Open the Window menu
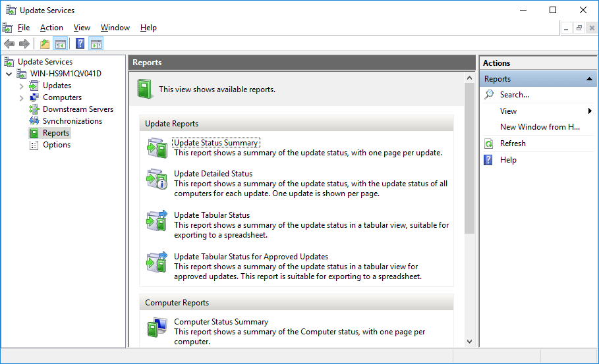The image size is (599, 364). pos(115,28)
